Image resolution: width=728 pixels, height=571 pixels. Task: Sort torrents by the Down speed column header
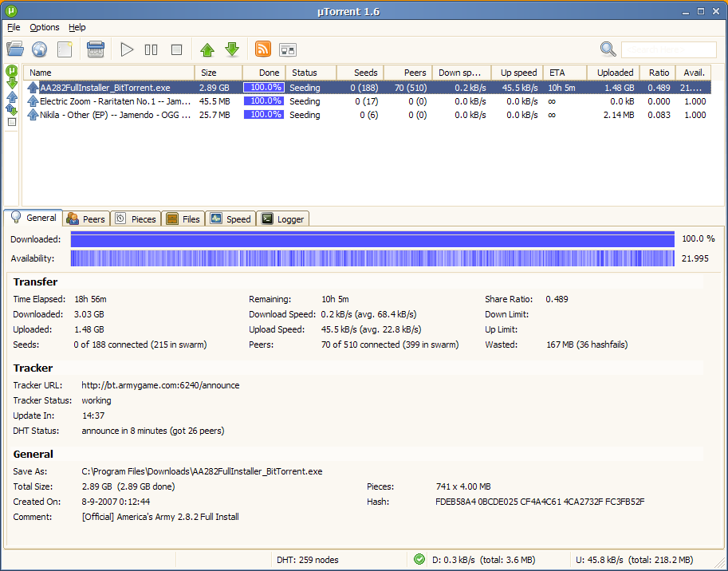(x=462, y=73)
